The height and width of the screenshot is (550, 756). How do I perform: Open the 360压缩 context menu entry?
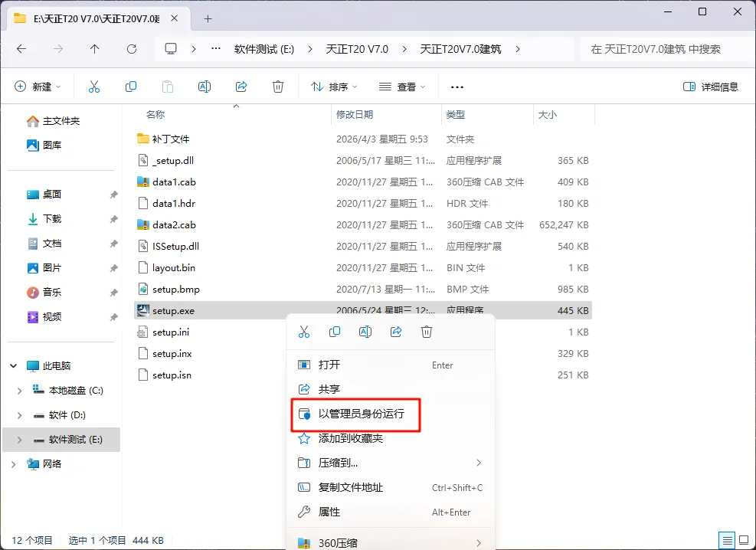coord(391,543)
